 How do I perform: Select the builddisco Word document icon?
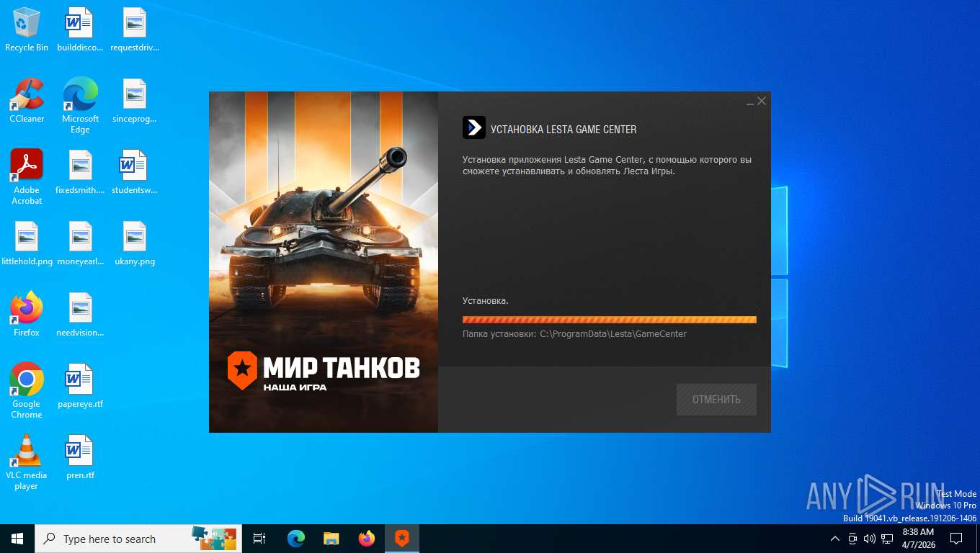click(80, 30)
